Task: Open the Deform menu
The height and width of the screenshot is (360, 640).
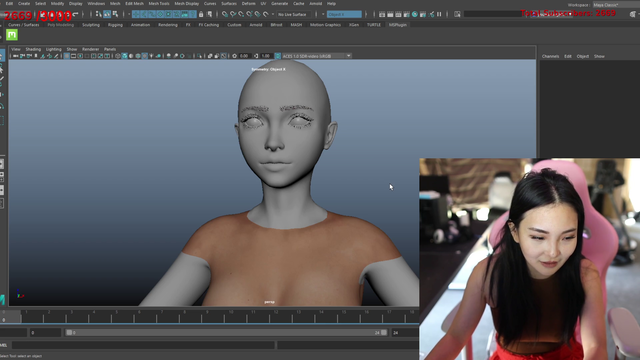Action: [248, 4]
